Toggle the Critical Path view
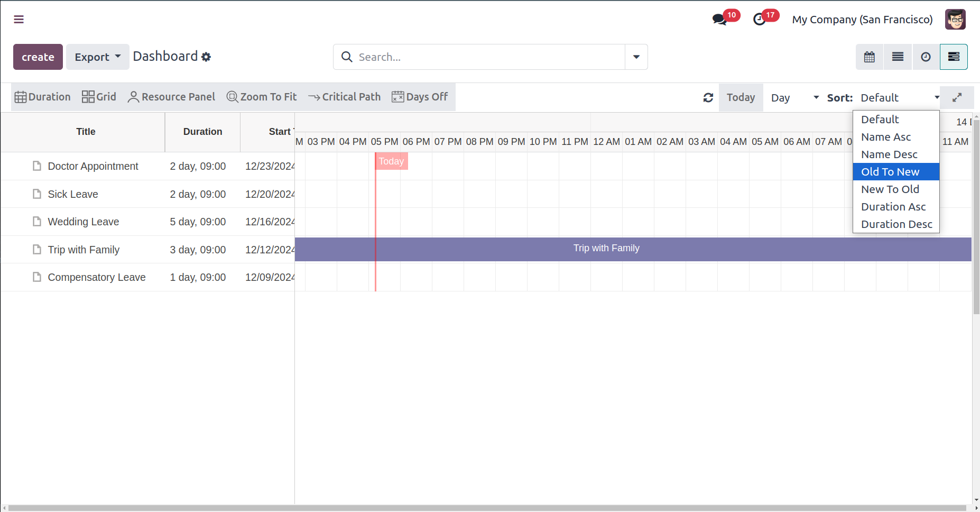 click(344, 97)
